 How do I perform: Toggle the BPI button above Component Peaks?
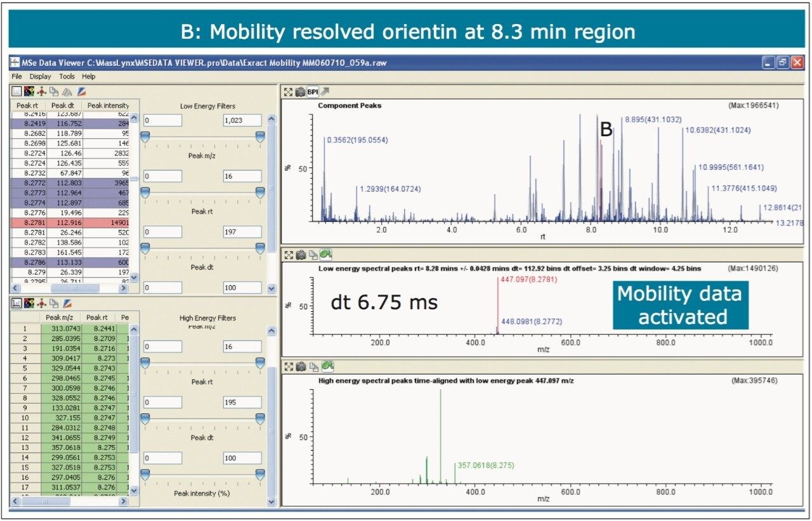coord(313,92)
